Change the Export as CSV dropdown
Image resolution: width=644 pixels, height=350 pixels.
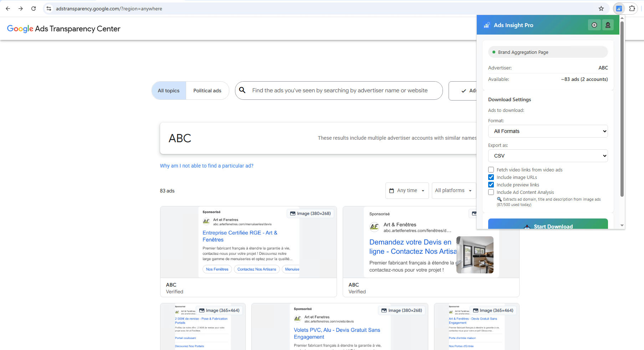click(x=548, y=156)
